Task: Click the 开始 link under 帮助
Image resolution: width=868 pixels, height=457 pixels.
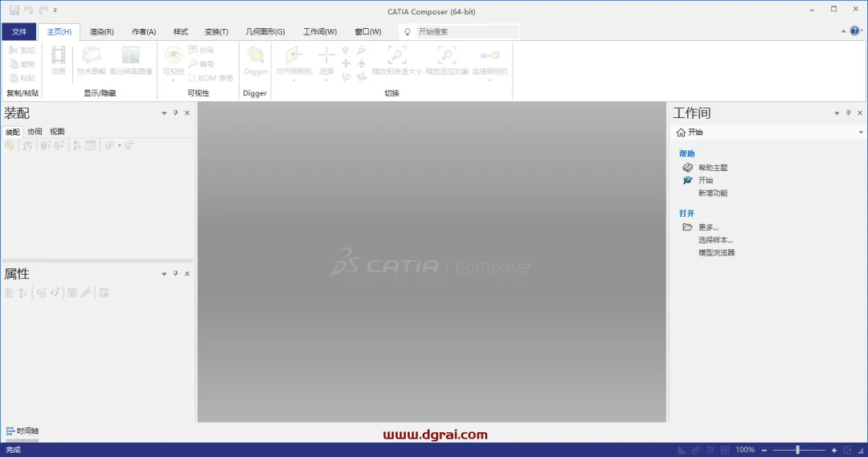Action: tap(706, 181)
